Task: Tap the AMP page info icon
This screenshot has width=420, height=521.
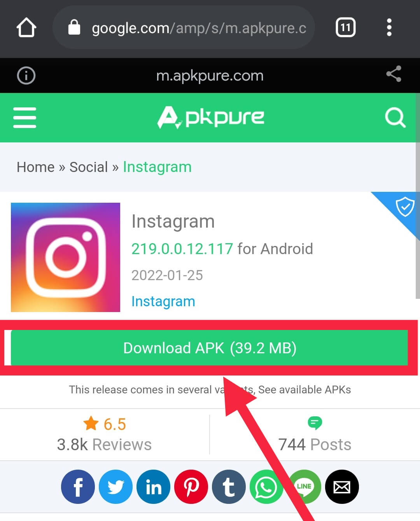Action: point(26,75)
